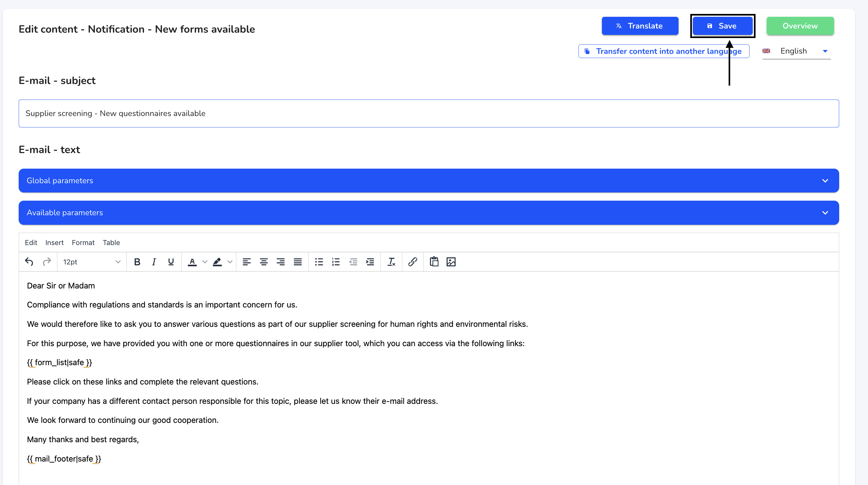Click the unordered list icon
This screenshot has height=485, width=868.
(x=319, y=261)
